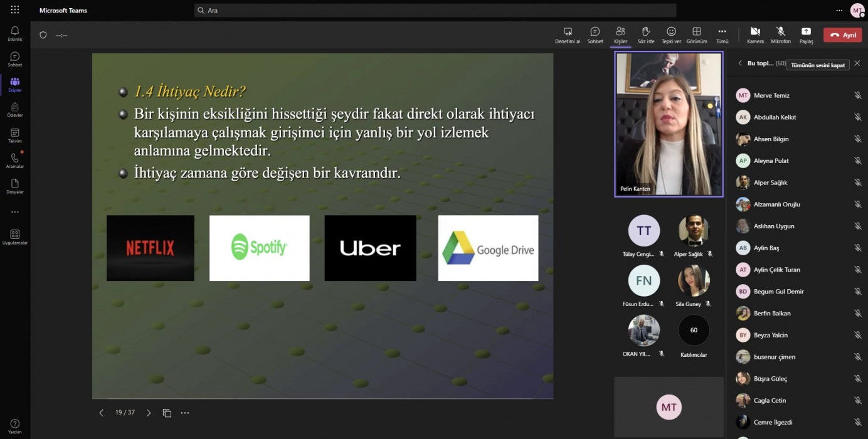Image resolution: width=868 pixels, height=439 pixels.
Task: Select participant Alzamanlı Orujlu
Action: [797, 204]
